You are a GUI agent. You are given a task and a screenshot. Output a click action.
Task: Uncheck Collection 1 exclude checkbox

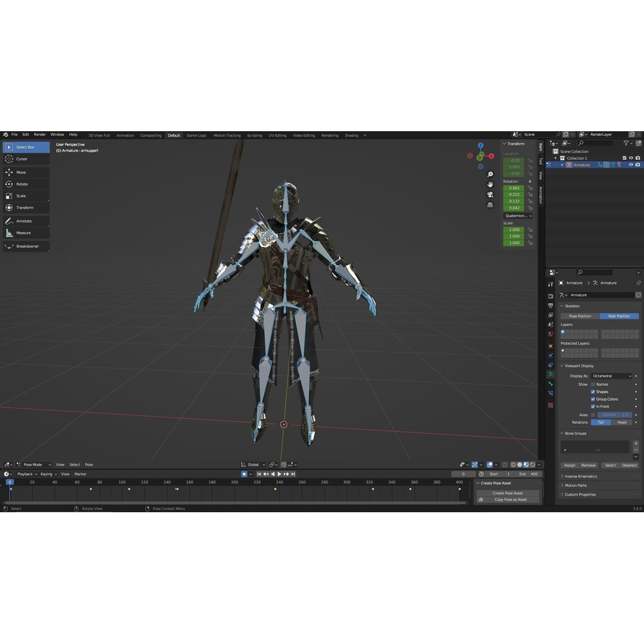(x=625, y=158)
